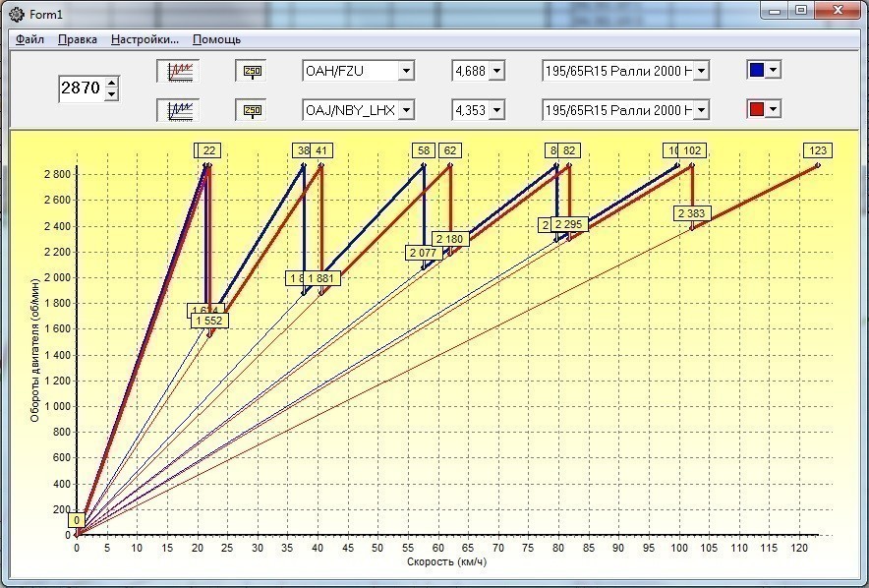Open the Настройки menu
Viewport: 869px width, 588px height.
(145, 39)
